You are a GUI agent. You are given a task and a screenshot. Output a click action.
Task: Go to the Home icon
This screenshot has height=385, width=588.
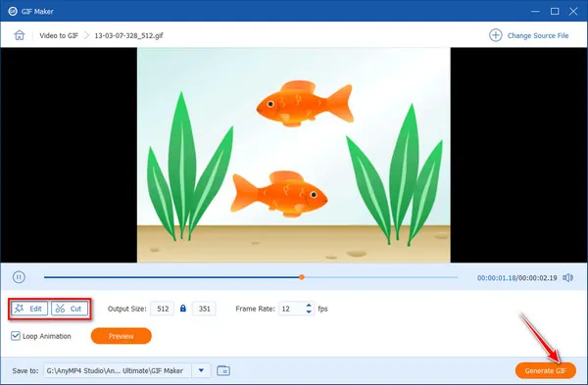click(20, 35)
